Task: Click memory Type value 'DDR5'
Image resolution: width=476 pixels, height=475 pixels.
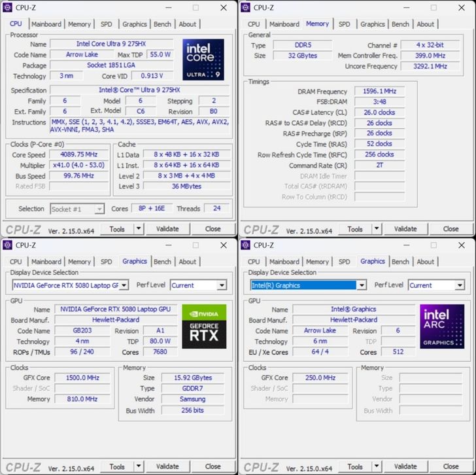Action: (x=303, y=45)
